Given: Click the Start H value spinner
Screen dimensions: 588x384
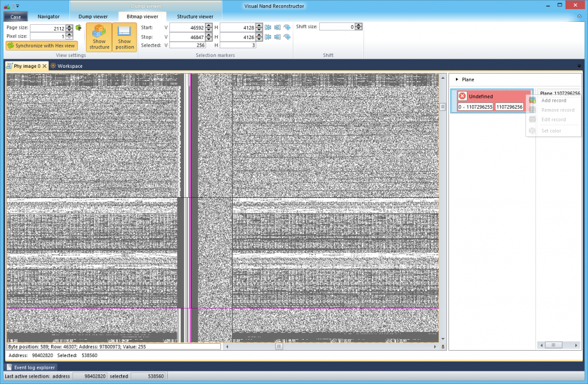Looking at the screenshot, I should click(x=259, y=28).
